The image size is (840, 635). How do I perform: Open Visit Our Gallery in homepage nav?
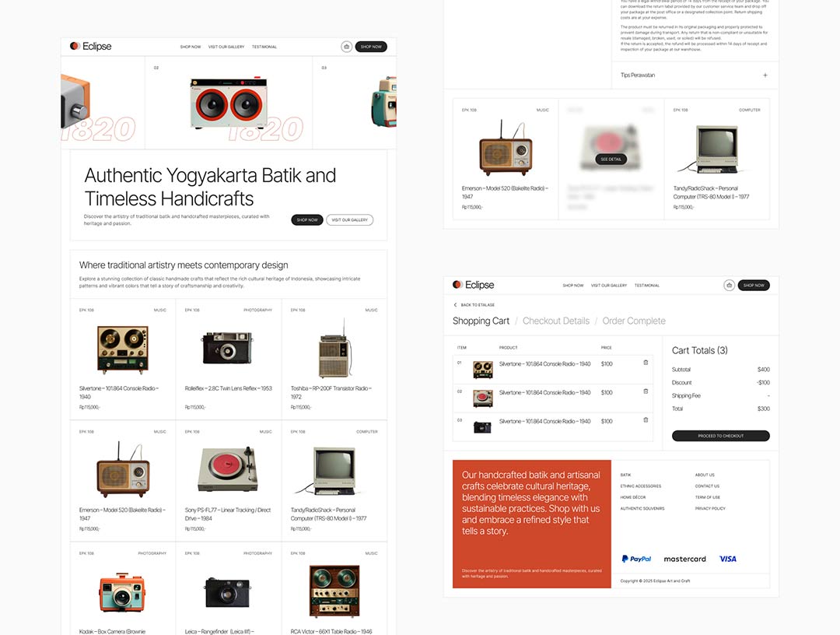click(x=226, y=47)
